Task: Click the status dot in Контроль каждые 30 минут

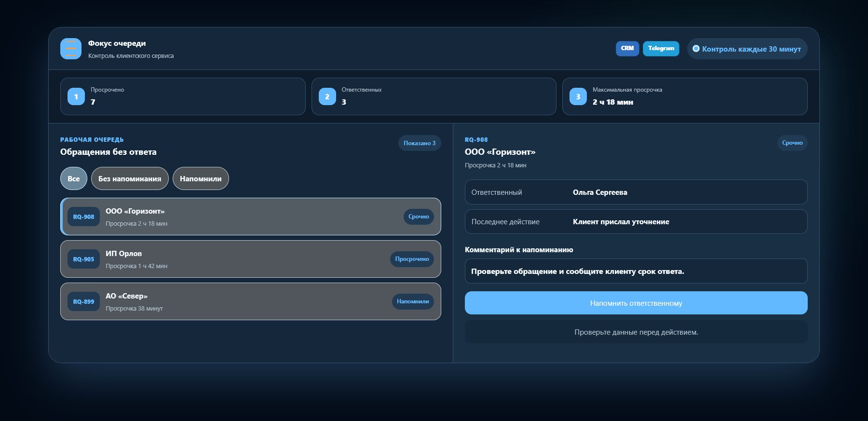Action: (x=696, y=49)
